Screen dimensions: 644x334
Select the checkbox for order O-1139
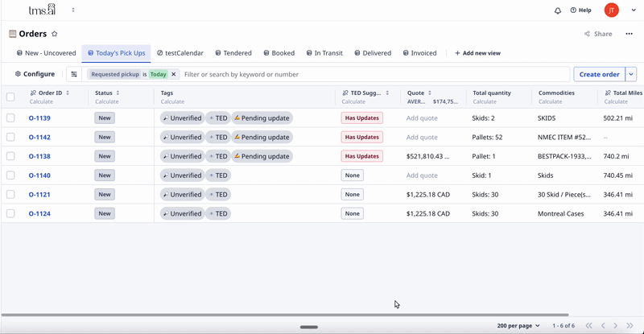[10, 118]
